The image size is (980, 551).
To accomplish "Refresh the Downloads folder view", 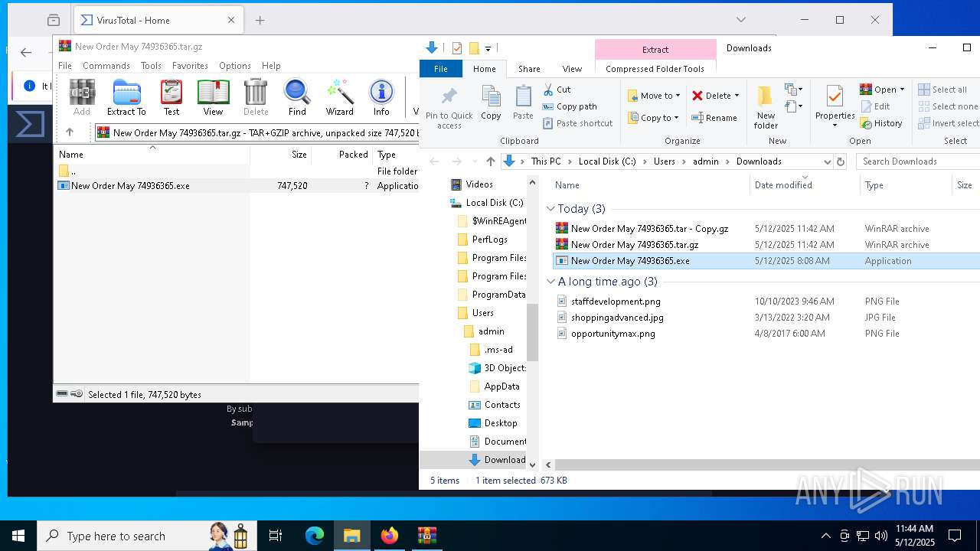I will [841, 161].
